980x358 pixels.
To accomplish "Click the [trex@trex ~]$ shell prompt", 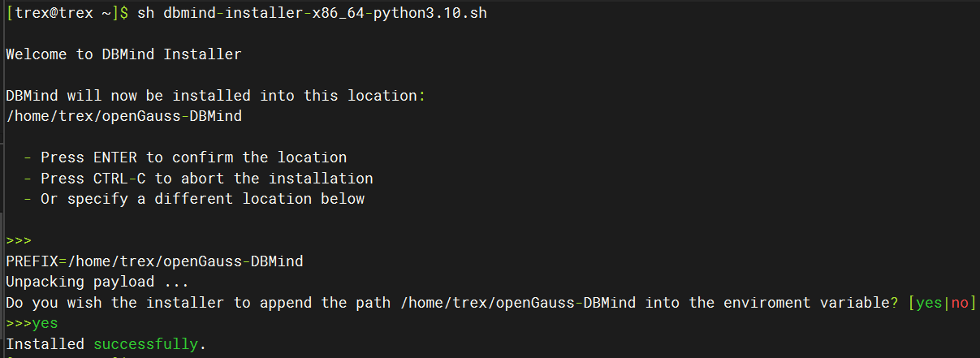I will point(67,14).
